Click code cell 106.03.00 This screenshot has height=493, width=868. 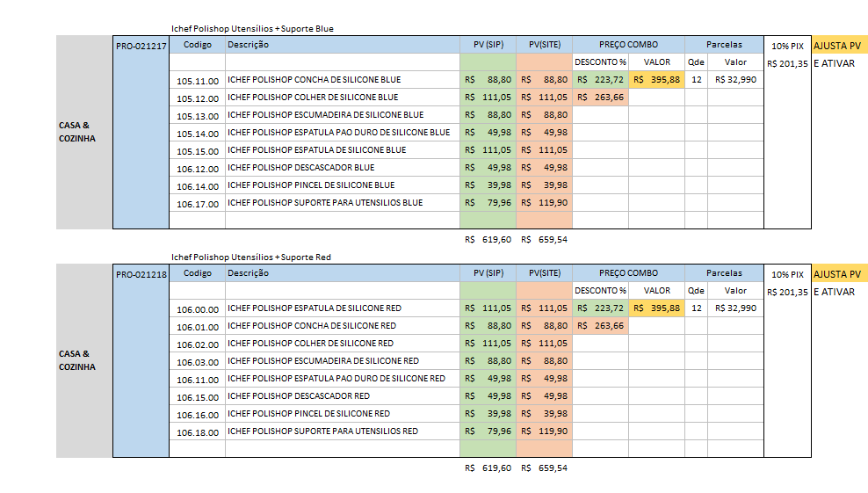(x=197, y=361)
